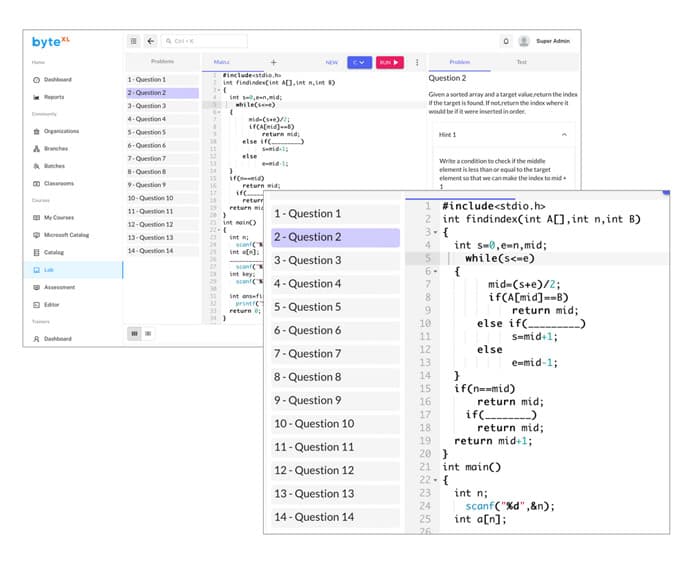Select Question 1 in the small problems list
The height and width of the screenshot is (578, 700).
(163, 79)
